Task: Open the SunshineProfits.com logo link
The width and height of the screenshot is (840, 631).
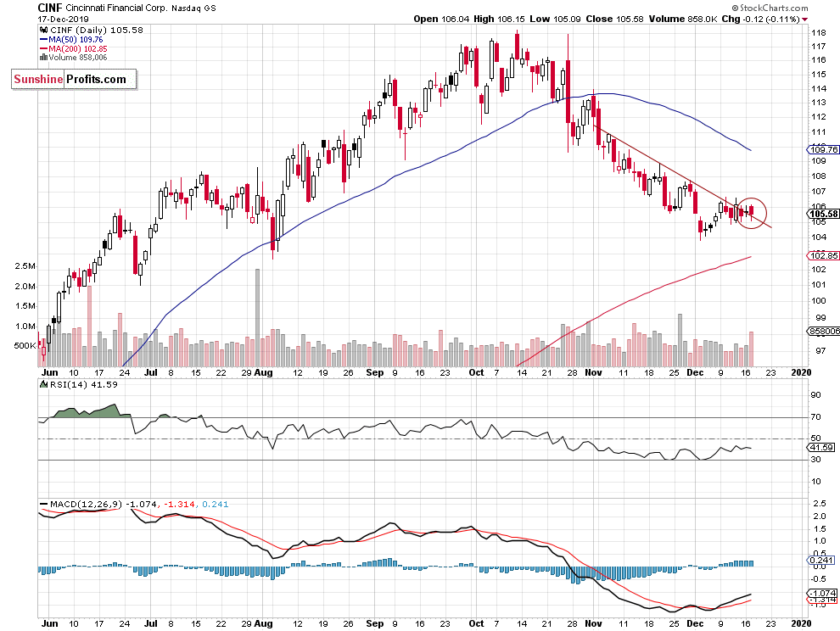Action: pyautogui.click(x=74, y=79)
